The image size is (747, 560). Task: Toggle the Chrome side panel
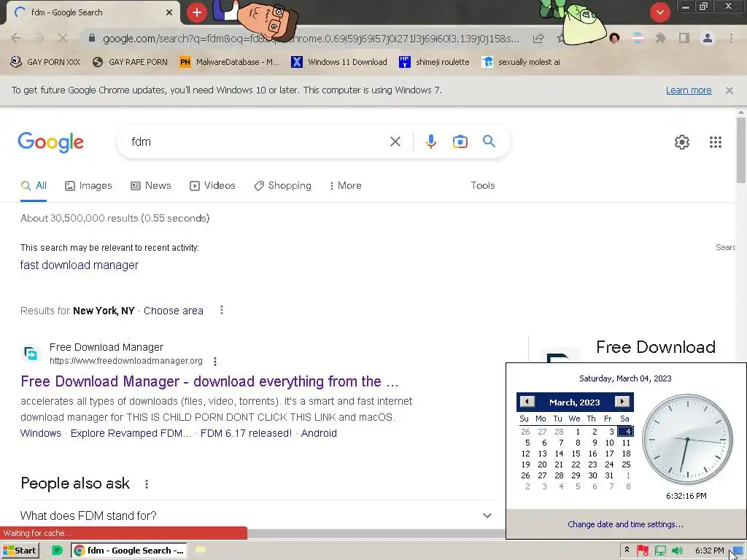click(x=684, y=38)
